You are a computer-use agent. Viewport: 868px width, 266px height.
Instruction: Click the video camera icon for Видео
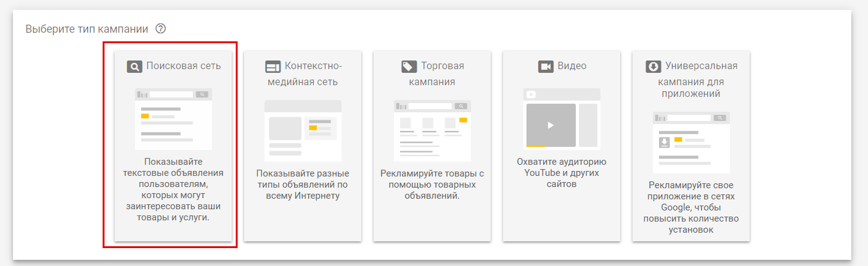point(546,67)
